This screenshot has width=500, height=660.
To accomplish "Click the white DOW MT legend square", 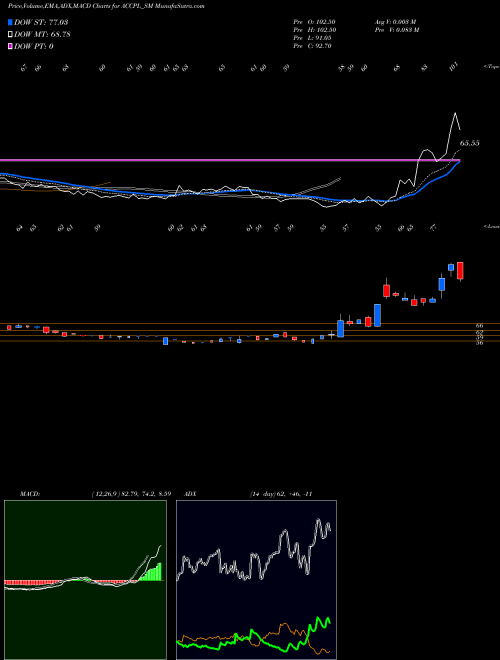I will [10, 34].
